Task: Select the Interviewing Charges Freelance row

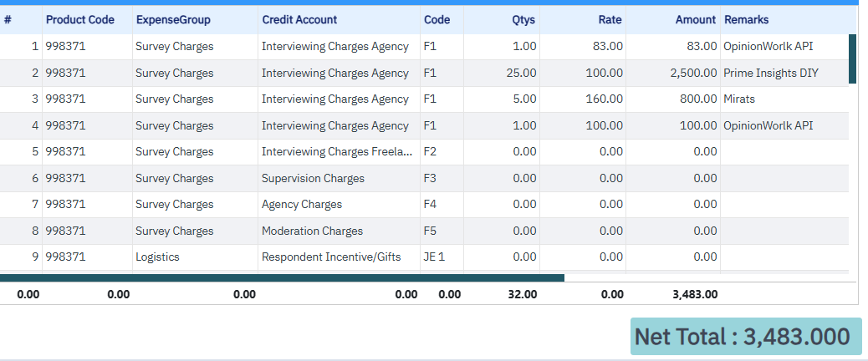Action: (x=424, y=152)
